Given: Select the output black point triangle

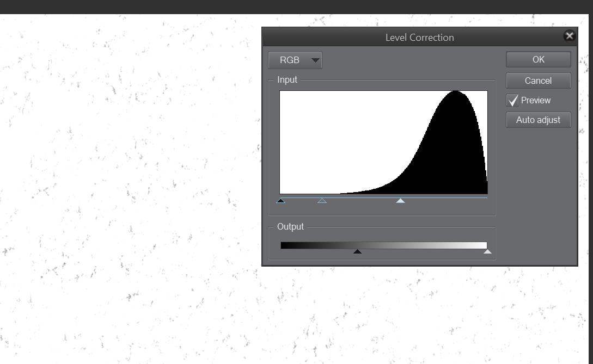Looking at the screenshot, I should [358, 251].
